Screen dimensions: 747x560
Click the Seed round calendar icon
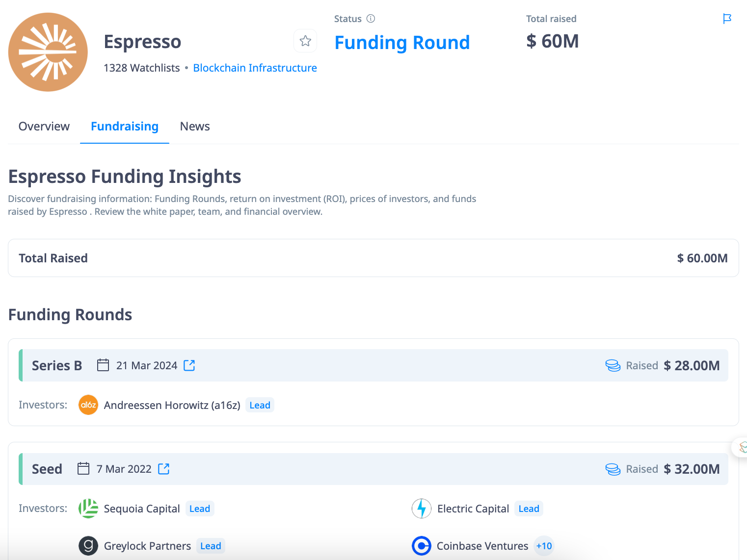pos(83,469)
